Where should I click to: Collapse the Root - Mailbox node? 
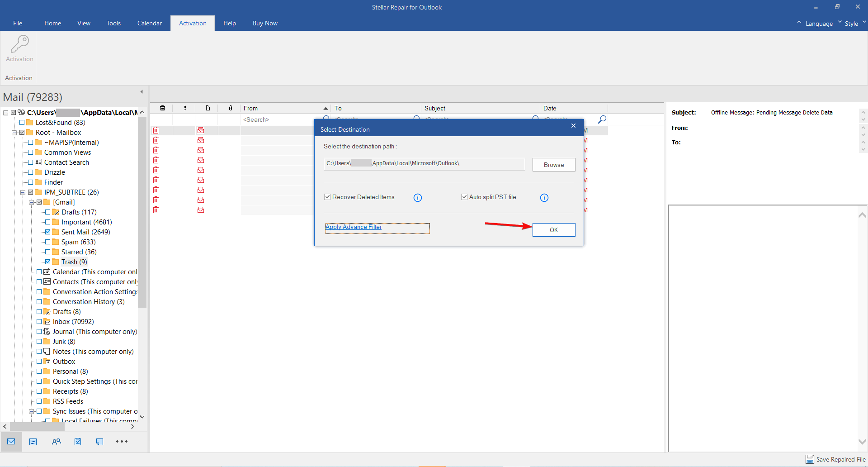14,133
